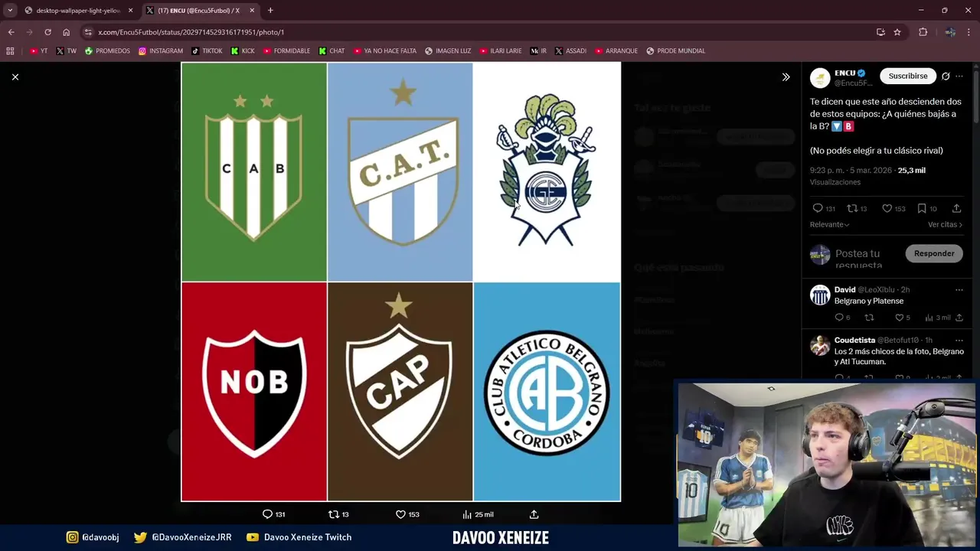Viewport: 980px width, 551px height.
Task: Share the post via icon below the photo
Action: [x=534, y=514]
